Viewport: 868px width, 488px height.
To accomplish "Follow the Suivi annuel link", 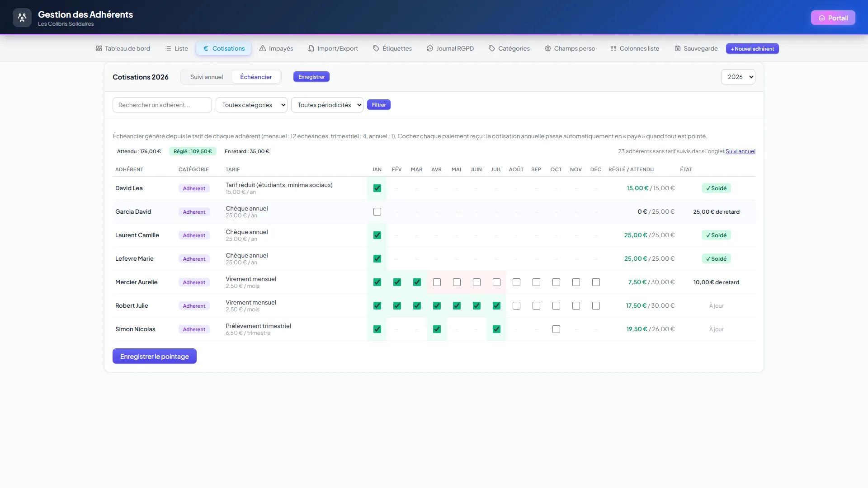I will coord(741,151).
